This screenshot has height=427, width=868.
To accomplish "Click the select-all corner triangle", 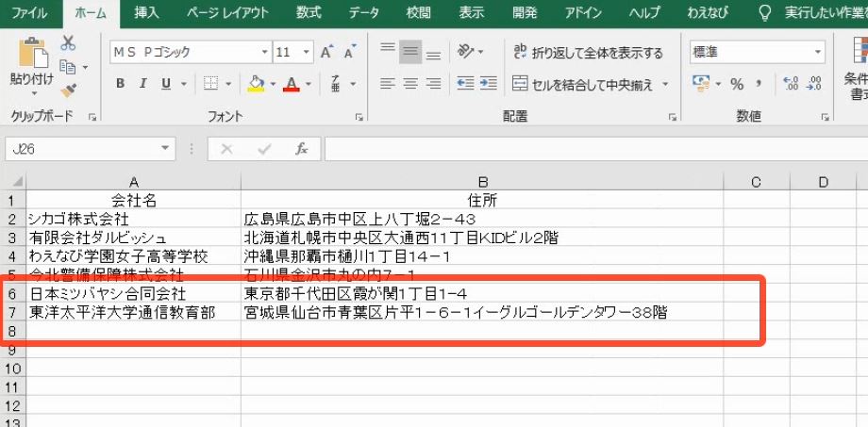I will (x=17, y=181).
